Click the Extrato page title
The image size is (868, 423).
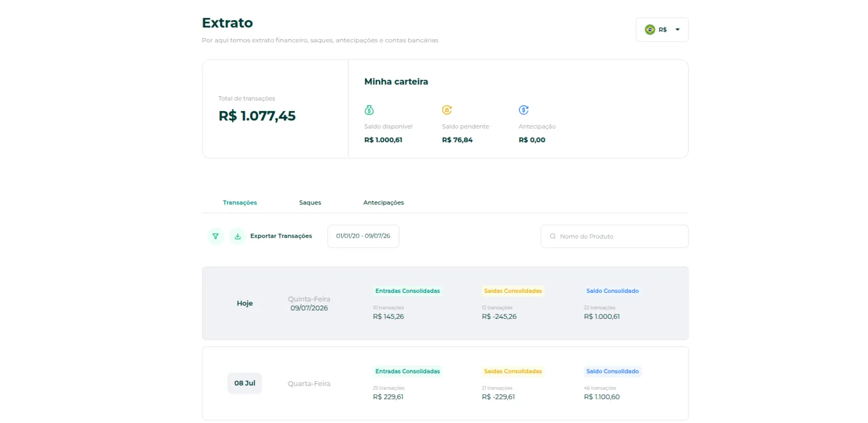tap(227, 23)
